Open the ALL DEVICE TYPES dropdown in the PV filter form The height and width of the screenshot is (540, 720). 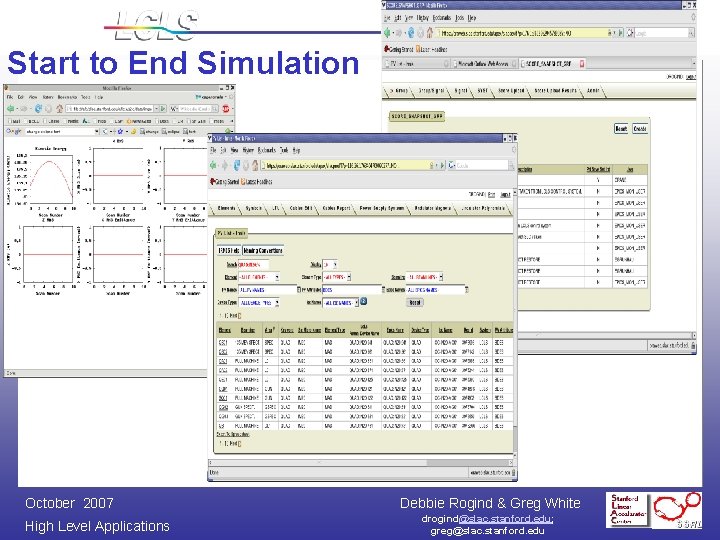tap(259, 303)
